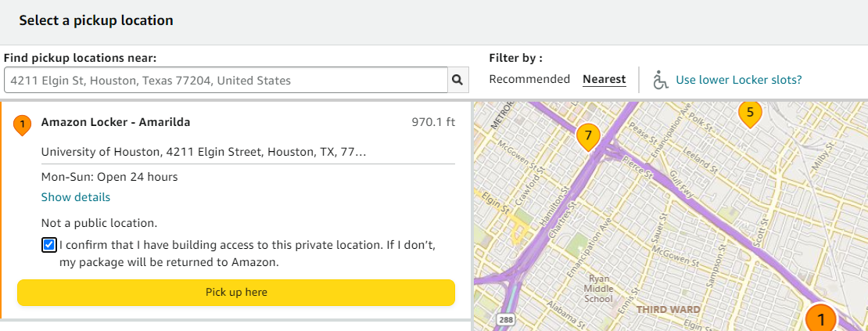The height and width of the screenshot is (331, 868).
Task: Click the University of Houston address line
Action: (203, 151)
